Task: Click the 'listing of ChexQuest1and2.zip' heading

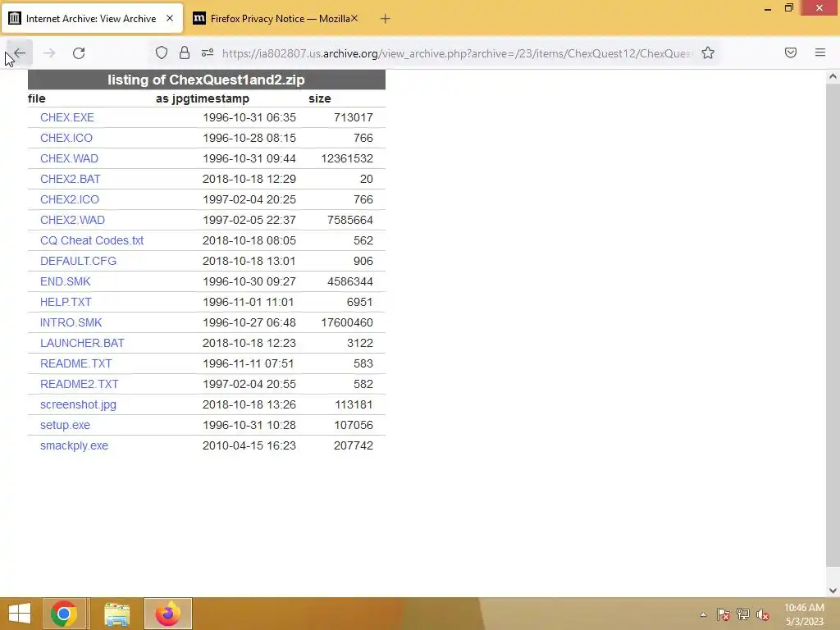Action: click(206, 80)
